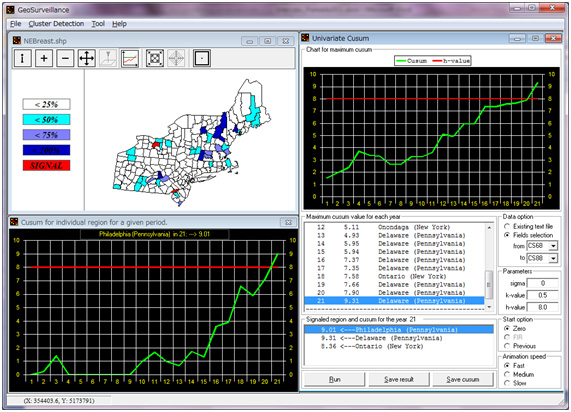
Task: Select the info identify tool
Action: (22, 58)
